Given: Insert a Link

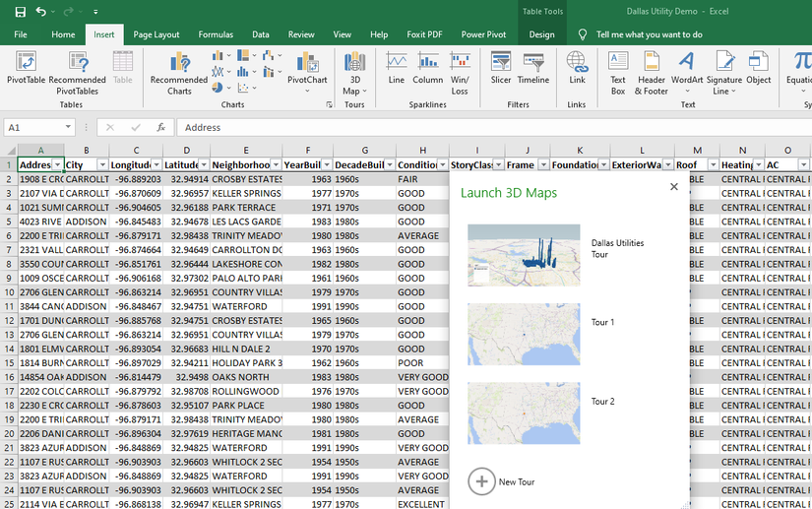Looking at the screenshot, I should (577, 68).
